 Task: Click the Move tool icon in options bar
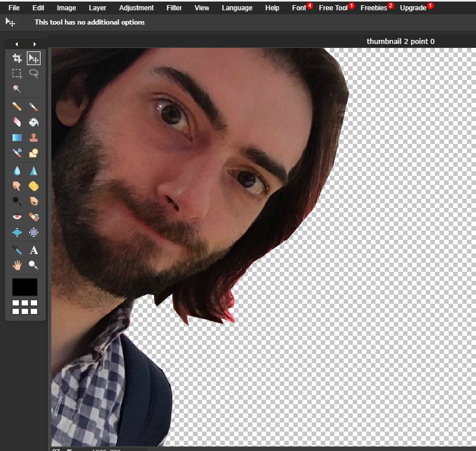pos(10,22)
